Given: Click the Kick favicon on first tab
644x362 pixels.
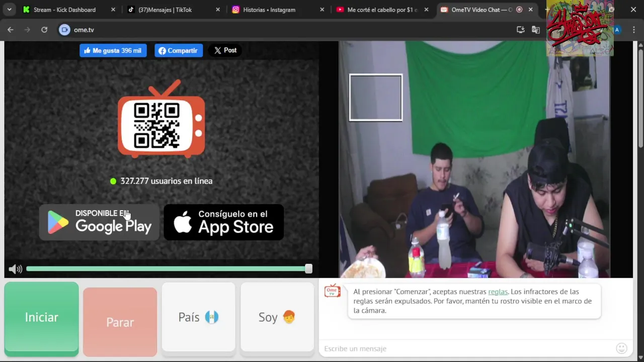Looking at the screenshot, I should tap(26, 10).
